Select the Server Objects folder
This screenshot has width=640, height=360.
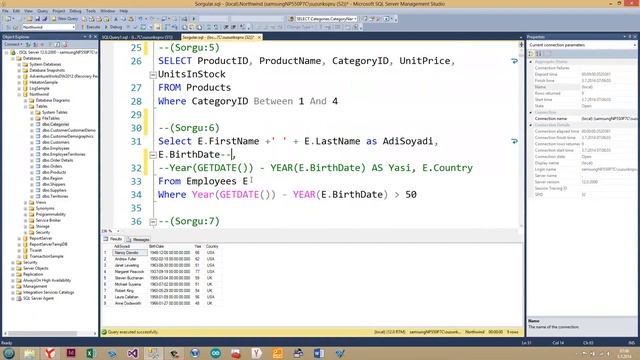(x=36, y=268)
